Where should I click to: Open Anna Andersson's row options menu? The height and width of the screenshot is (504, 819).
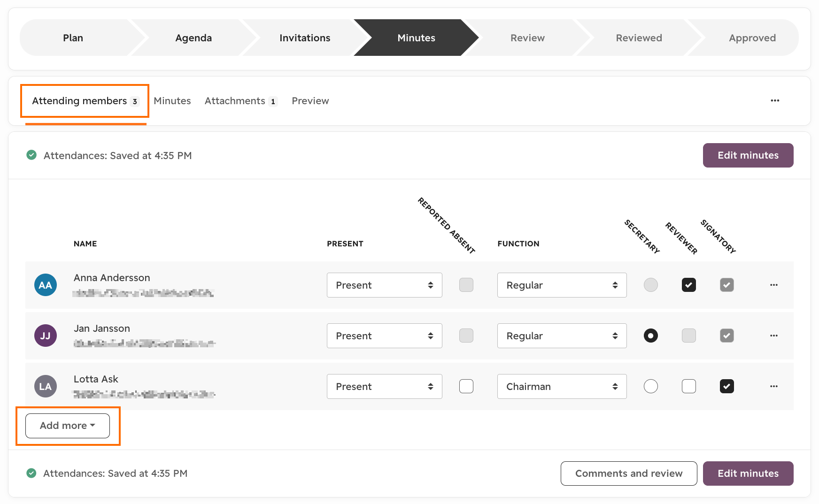click(x=774, y=285)
